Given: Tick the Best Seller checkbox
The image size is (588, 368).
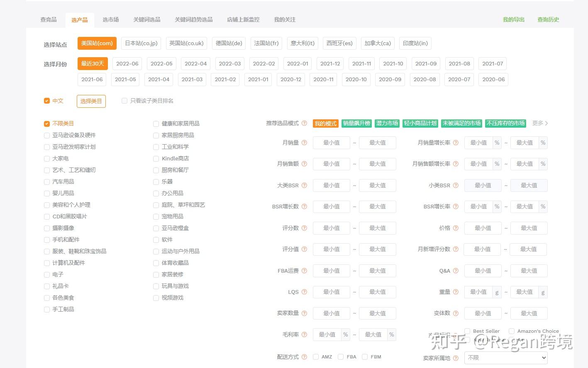Looking at the screenshot, I should (x=467, y=331).
